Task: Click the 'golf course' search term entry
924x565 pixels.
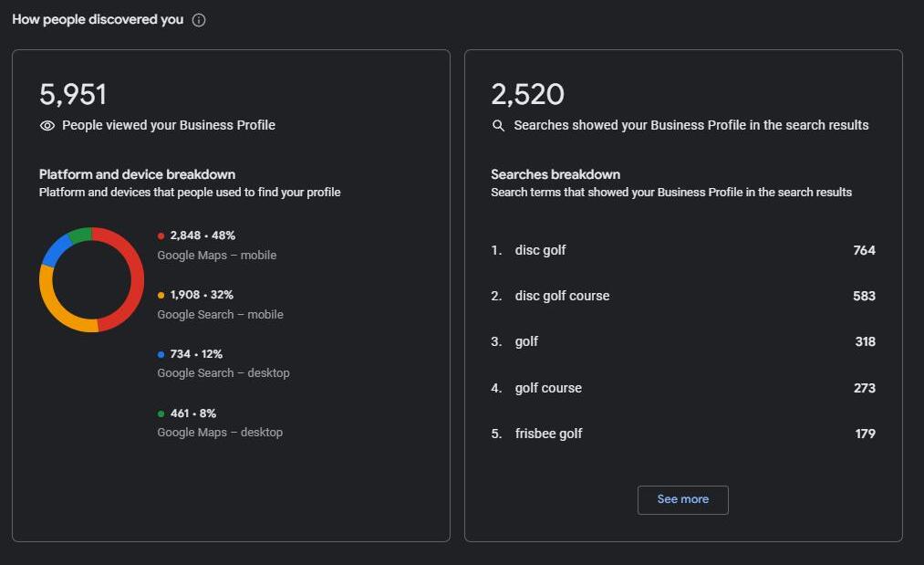Action: point(548,388)
